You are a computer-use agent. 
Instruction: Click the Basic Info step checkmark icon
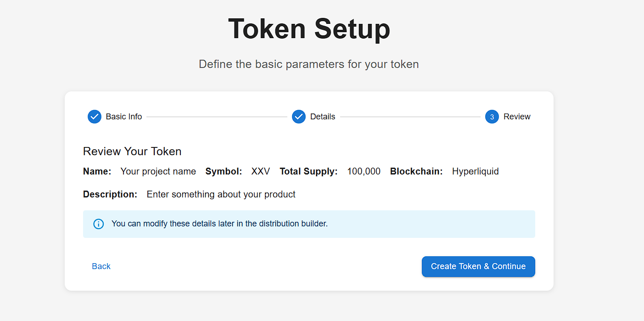(x=94, y=117)
